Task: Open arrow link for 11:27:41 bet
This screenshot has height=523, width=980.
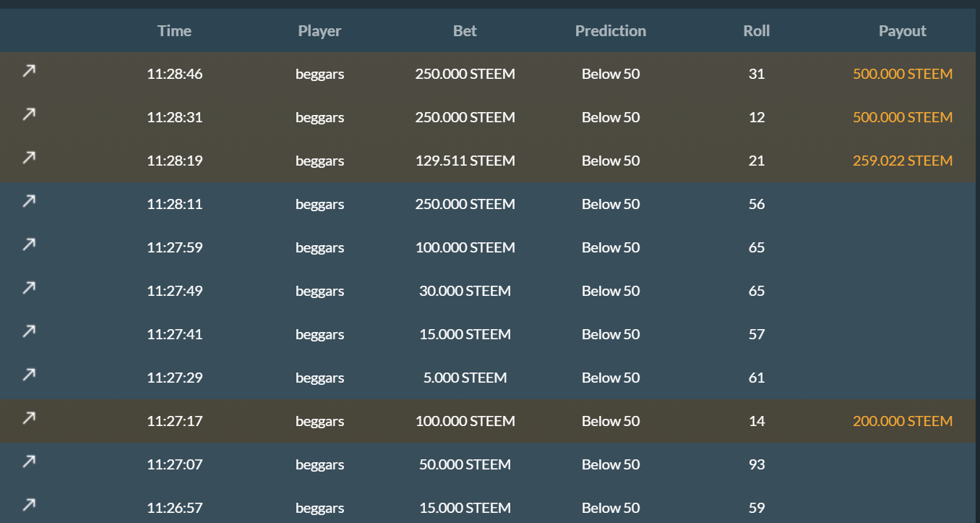Action: 29,331
